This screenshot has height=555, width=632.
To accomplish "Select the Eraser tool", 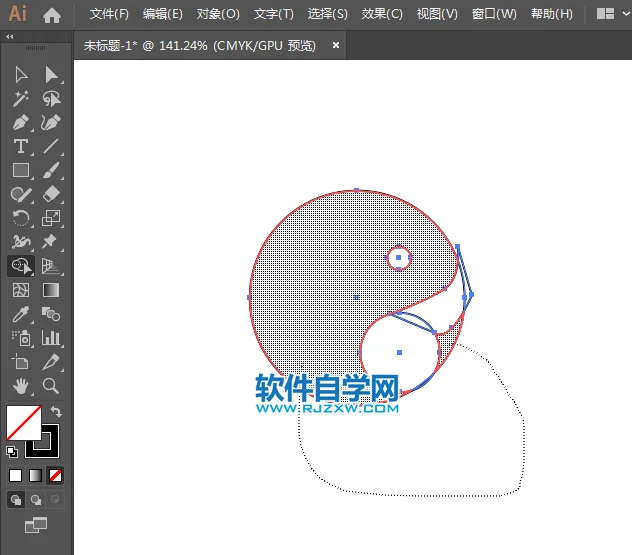I will click(x=51, y=194).
